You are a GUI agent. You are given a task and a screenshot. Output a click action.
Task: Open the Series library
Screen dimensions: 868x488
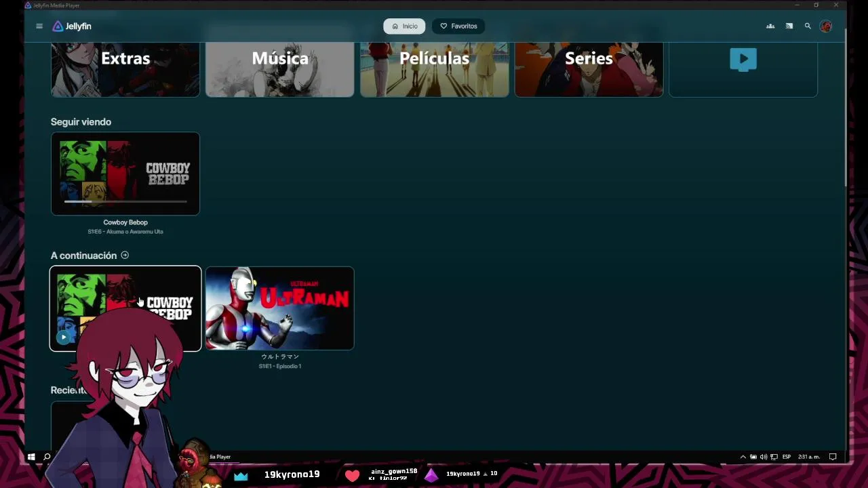tap(589, 69)
